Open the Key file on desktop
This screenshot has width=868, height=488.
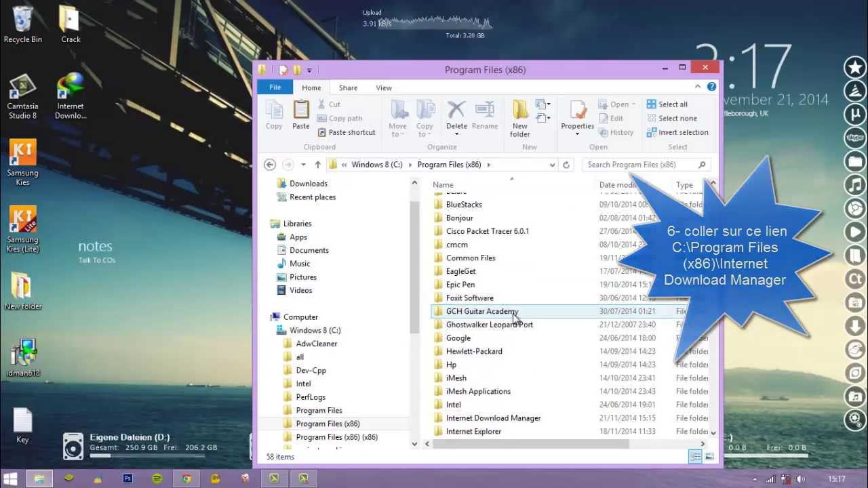[22, 426]
